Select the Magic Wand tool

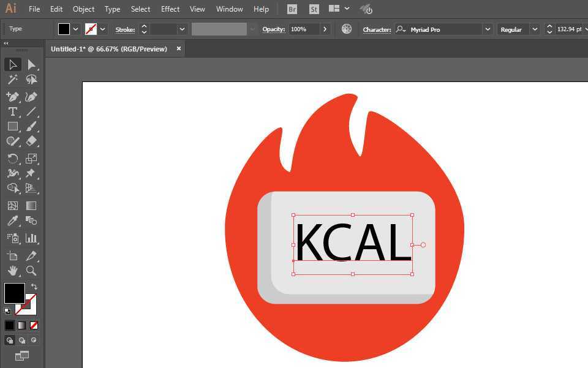click(12, 80)
